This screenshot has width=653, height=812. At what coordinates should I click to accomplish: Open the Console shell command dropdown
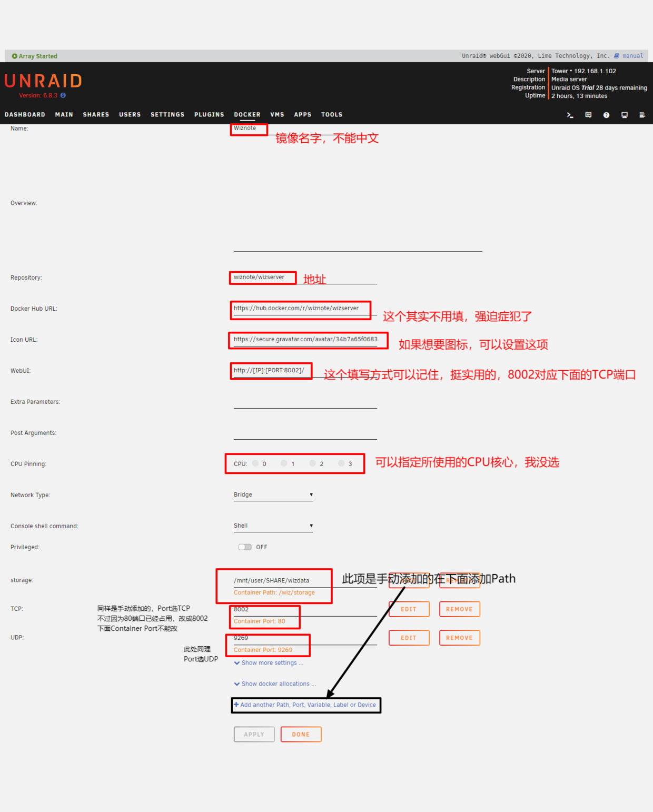pos(273,526)
